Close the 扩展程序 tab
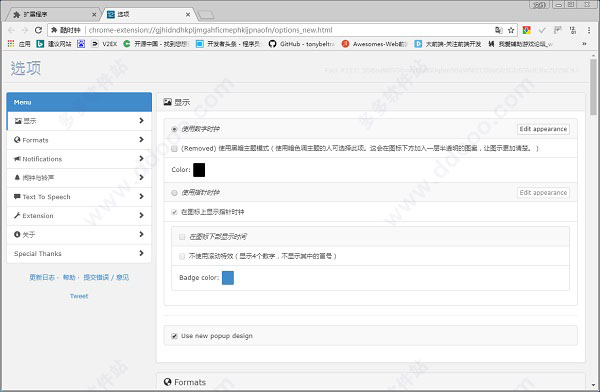The width and height of the screenshot is (600, 392). 94,15
